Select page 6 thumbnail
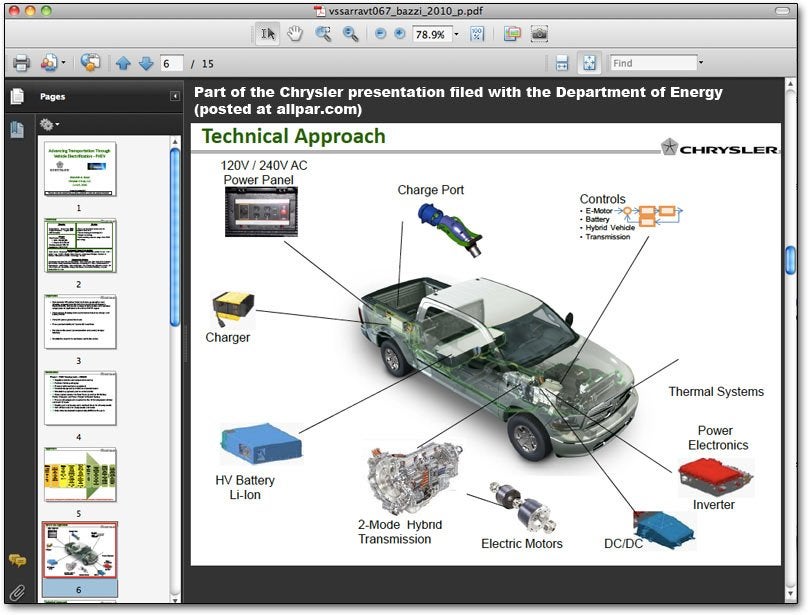Viewport: 808px width, 615px height. click(80, 551)
